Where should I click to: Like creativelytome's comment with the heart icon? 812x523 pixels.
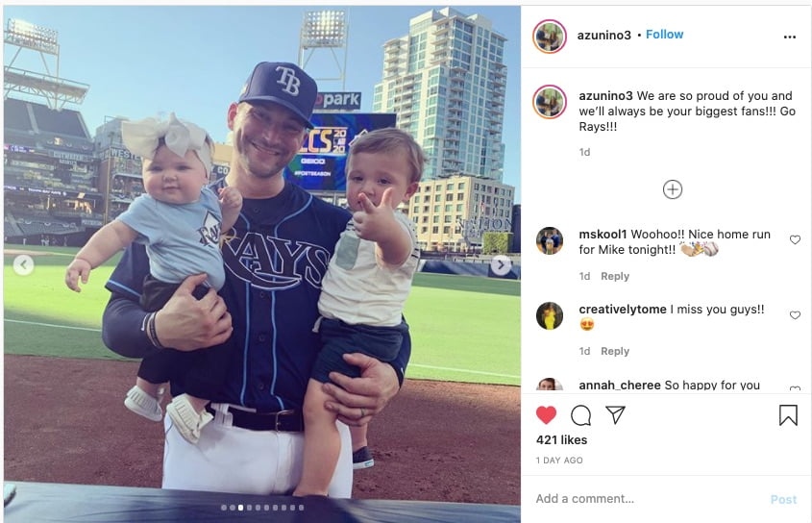(x=795, y=315)
